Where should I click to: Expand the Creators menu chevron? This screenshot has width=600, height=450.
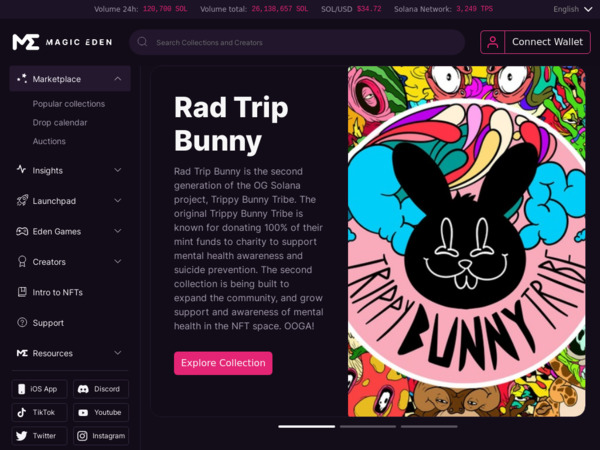pos(118,261)
